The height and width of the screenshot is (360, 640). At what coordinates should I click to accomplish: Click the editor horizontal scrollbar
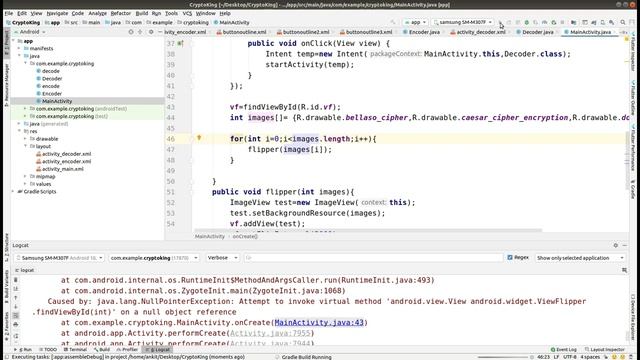(368, 231)
